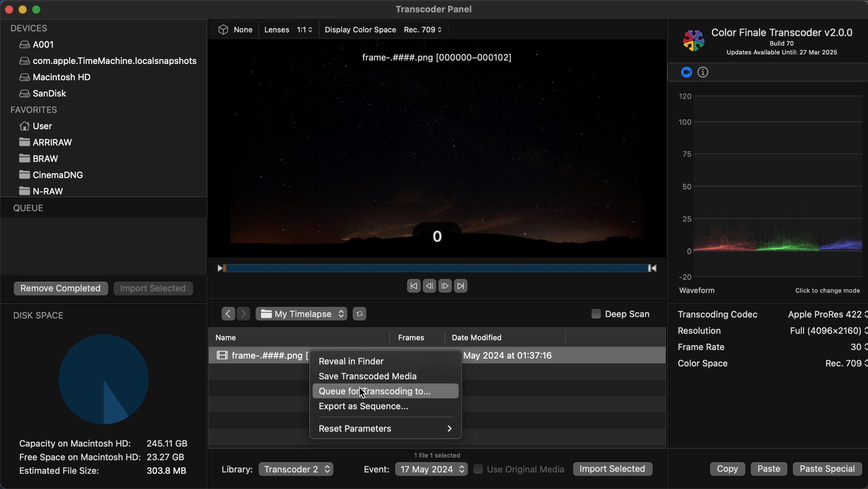The height and width of the screenshot is (489, 868).
Task: Jump to last frame of the clip
Action: point(460,286)
